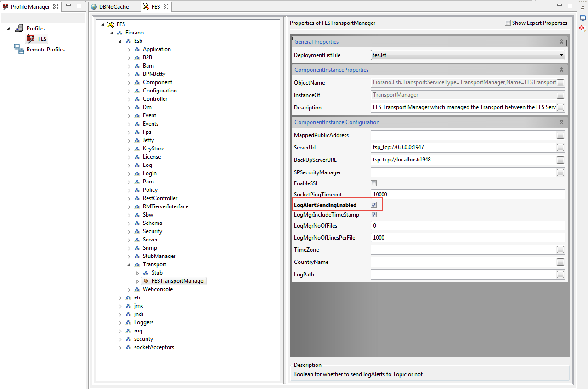Click the LogMgrNoOfFiles value field
Viewport: 588px width, 389px height.
[468, 226]
